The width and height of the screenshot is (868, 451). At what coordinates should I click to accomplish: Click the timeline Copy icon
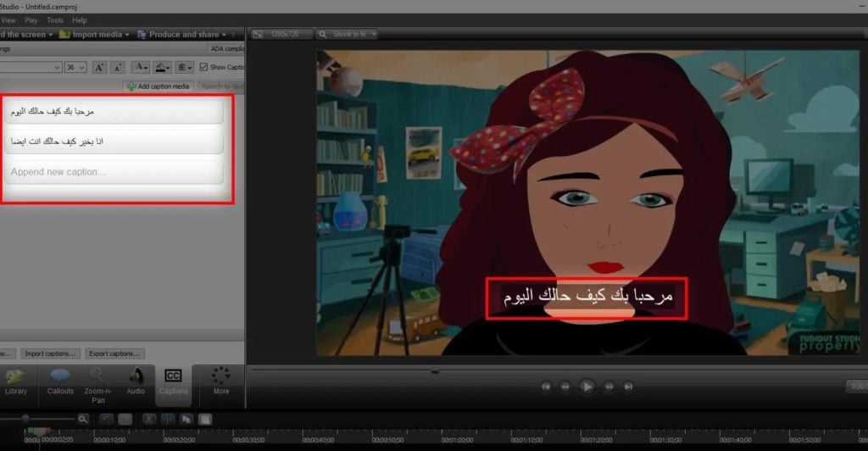tap(186, 420)
